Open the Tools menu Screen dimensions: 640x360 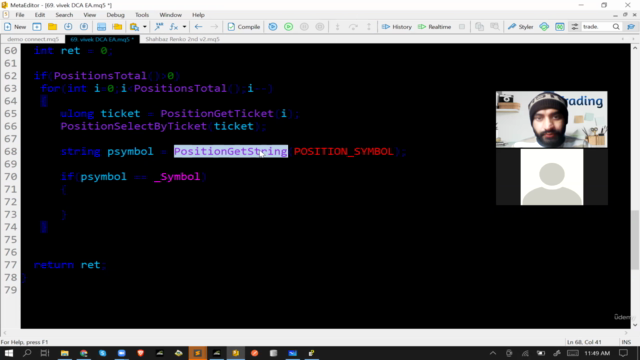pos(142,15)
